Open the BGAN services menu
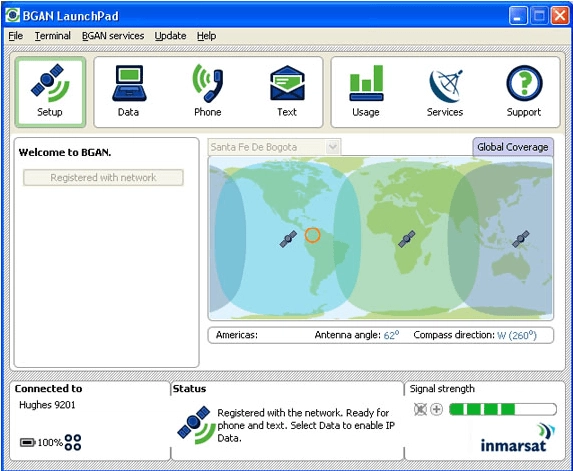This screenshot has height=471, width=573. [x=113, y=36]
